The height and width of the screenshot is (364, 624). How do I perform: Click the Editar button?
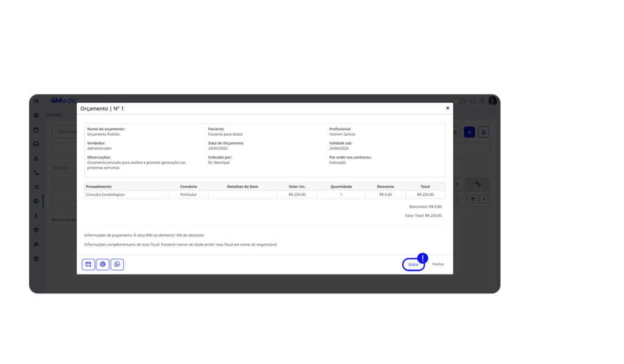click(414, 265)
